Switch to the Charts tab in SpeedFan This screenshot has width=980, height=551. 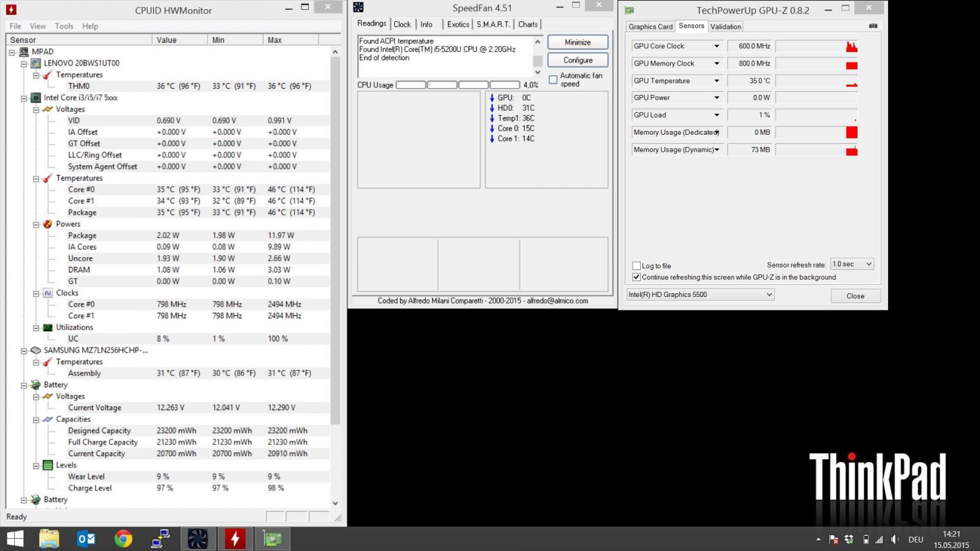(x=528, y=24)
